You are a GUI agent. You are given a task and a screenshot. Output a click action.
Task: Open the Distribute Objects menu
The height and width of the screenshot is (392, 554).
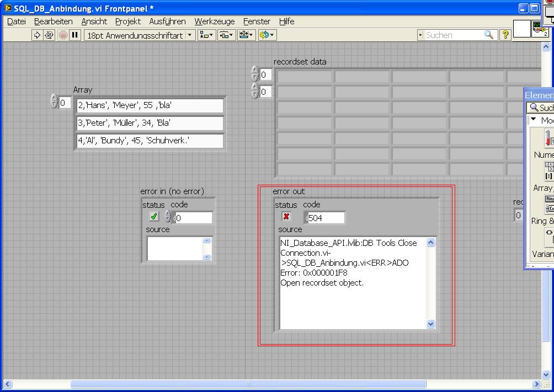click(226, 35)
